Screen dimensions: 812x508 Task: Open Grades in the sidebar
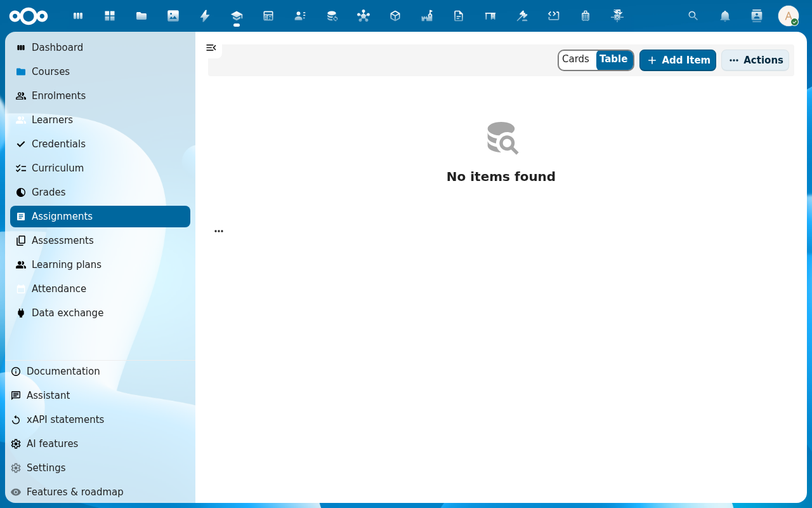point(100,192)
